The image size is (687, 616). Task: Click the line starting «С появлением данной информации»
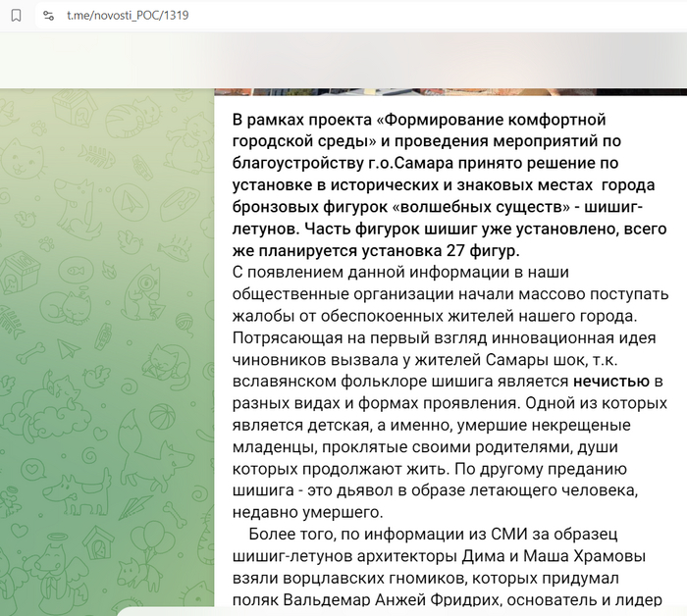pos(400,273)
